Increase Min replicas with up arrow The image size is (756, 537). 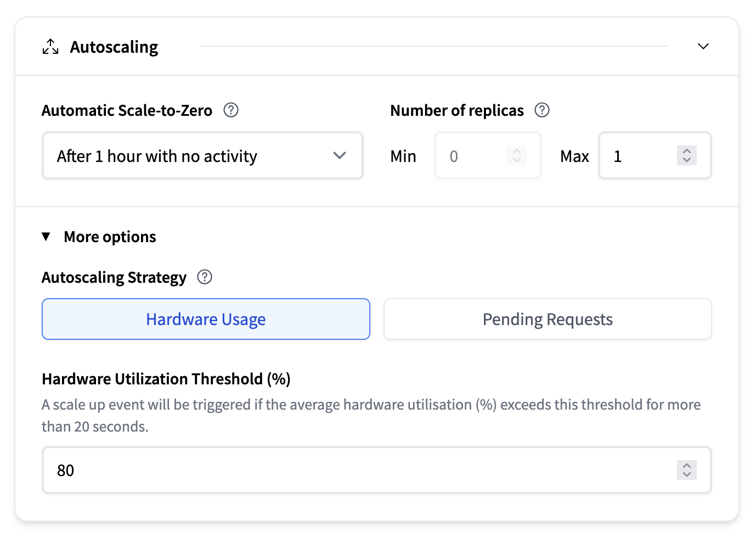click(517, 151)
